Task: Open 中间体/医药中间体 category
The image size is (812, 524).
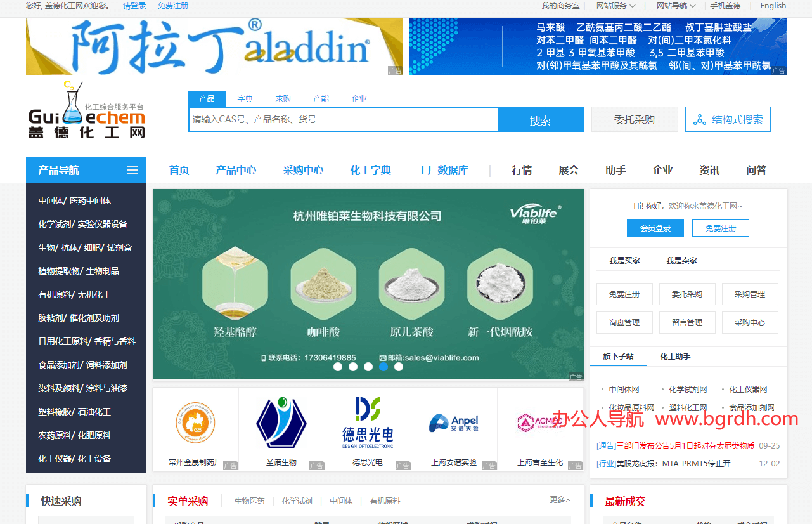Action: [x=75, y=200]
